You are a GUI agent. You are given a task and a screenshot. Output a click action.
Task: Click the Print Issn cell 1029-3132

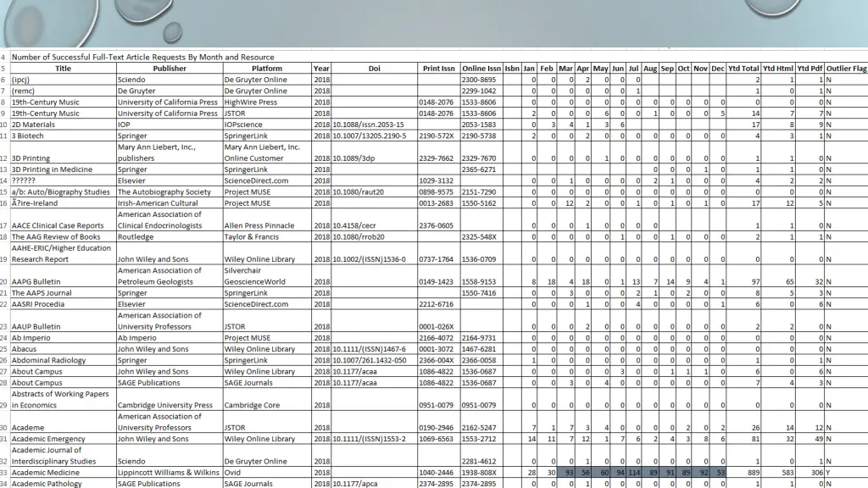pyautogui.click(x=439, y=180)
